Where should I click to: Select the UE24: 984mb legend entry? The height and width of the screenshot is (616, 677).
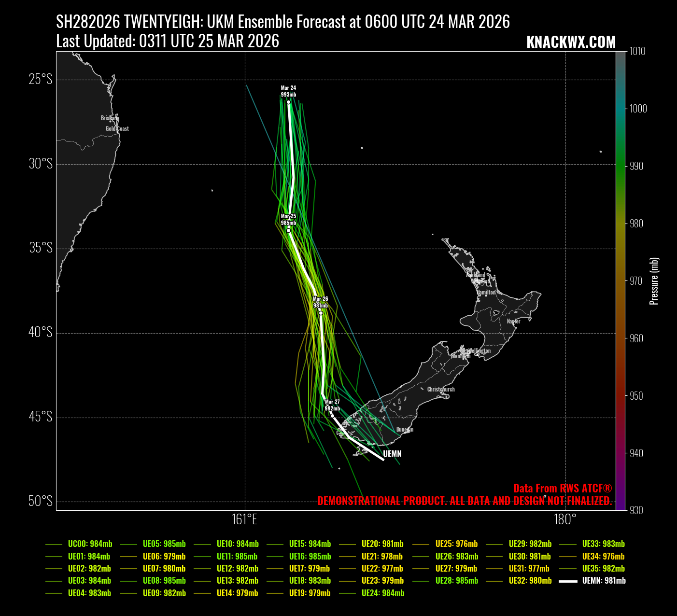[x=383, y=593]
